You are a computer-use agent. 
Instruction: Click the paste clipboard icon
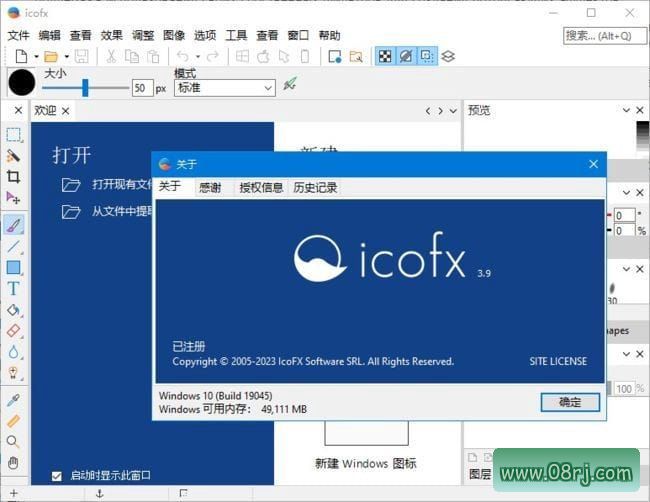(153, 56)
